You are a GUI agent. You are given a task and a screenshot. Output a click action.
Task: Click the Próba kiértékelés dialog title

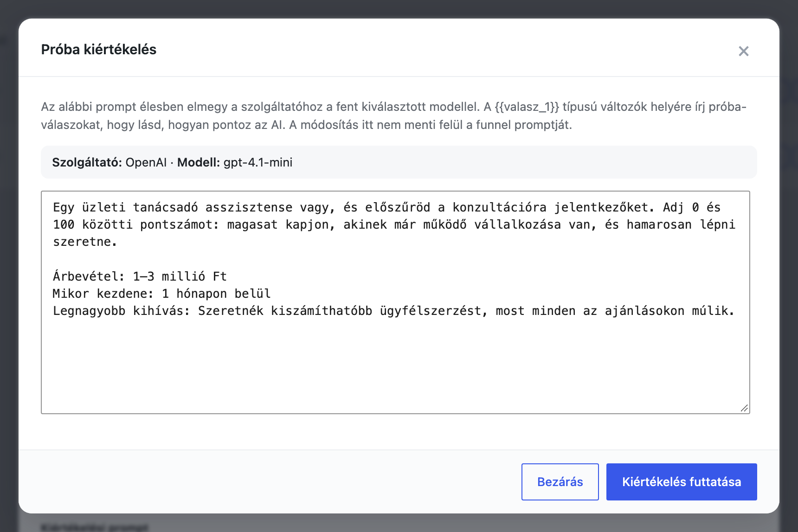(x=99, y=50)
